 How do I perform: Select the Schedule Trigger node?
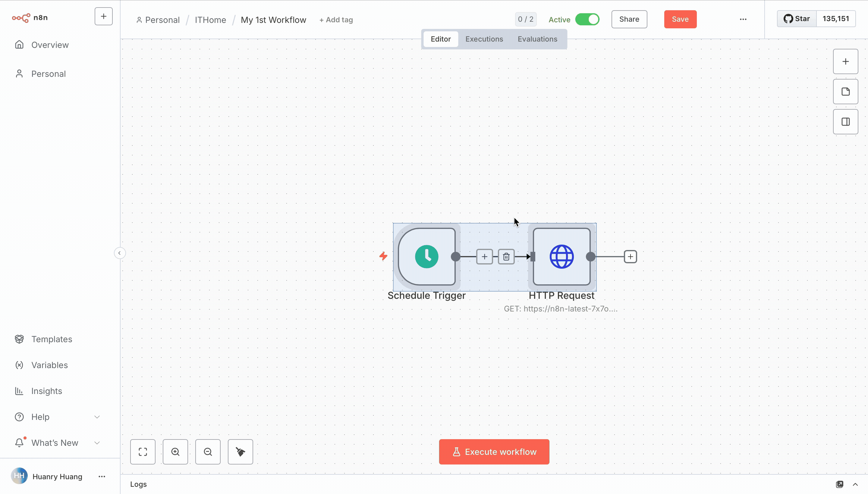[x=427, y=257]
